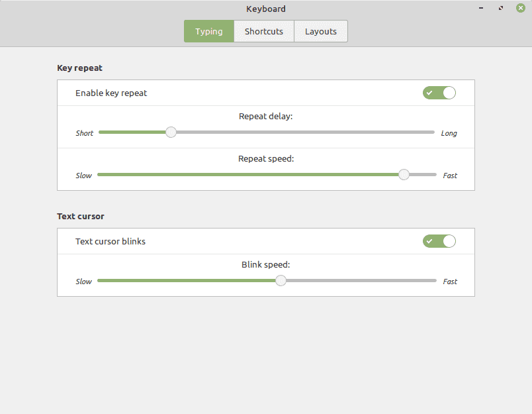
Task: Click the Blink speed slider handle
Action: click(281, 281)
